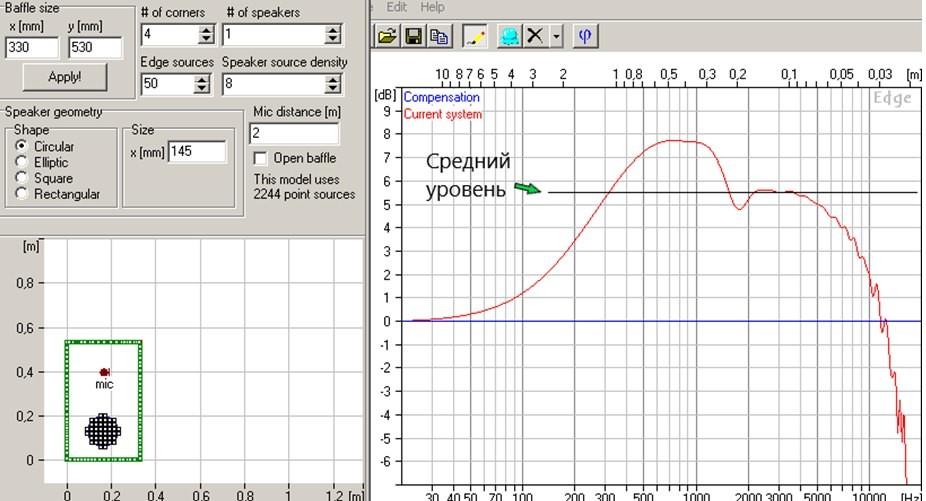Click the Compensation legend label
This screenshot has height=501, width=926.
[441, 97]
